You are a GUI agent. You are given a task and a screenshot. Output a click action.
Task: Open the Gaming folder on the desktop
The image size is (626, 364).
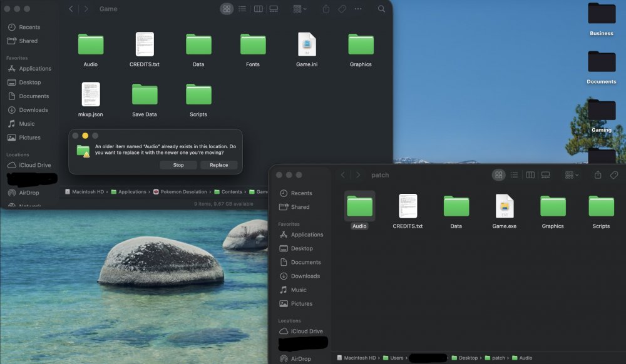tap(601, 115)
